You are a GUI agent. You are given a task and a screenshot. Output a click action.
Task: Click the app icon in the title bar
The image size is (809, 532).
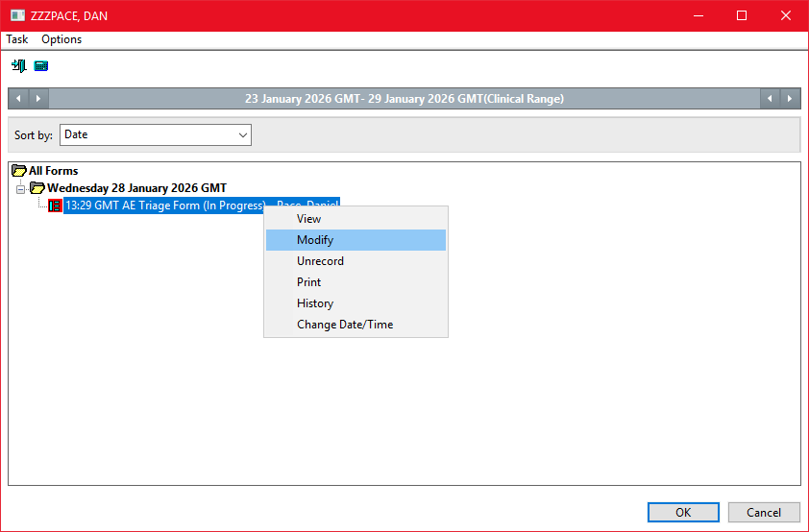[17, 15]
